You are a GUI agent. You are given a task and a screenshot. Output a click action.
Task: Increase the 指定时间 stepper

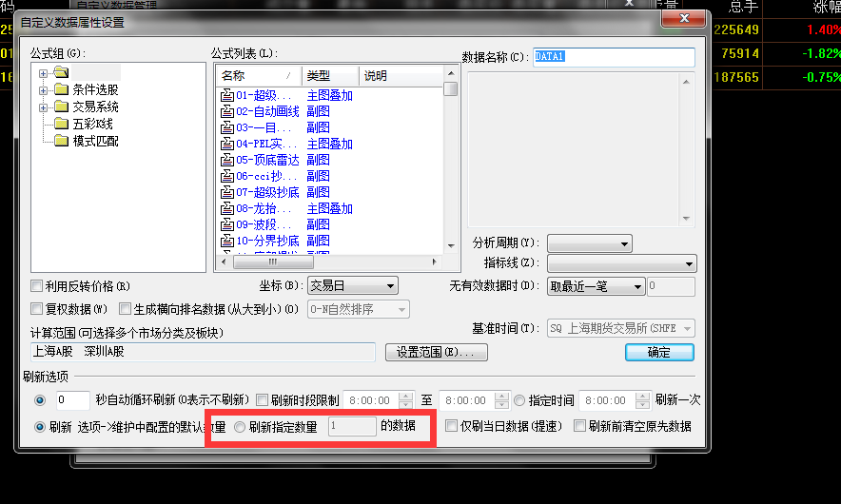(x=642, y=396)
